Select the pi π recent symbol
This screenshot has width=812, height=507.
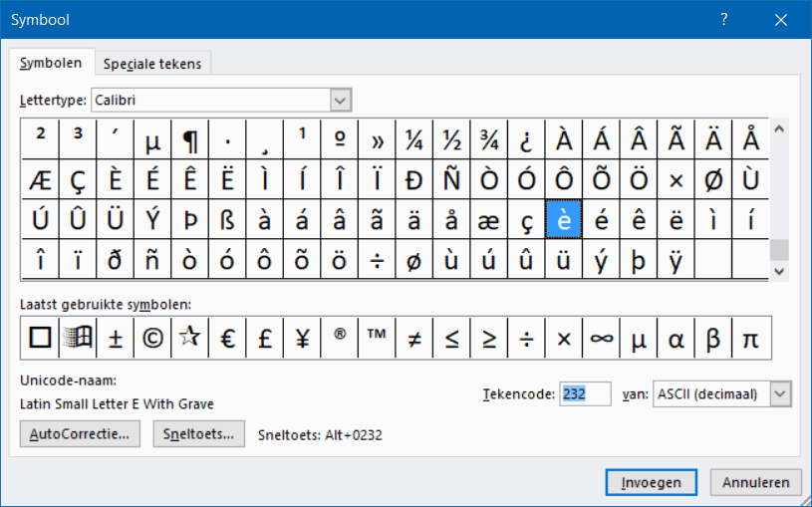pos(751,339)
